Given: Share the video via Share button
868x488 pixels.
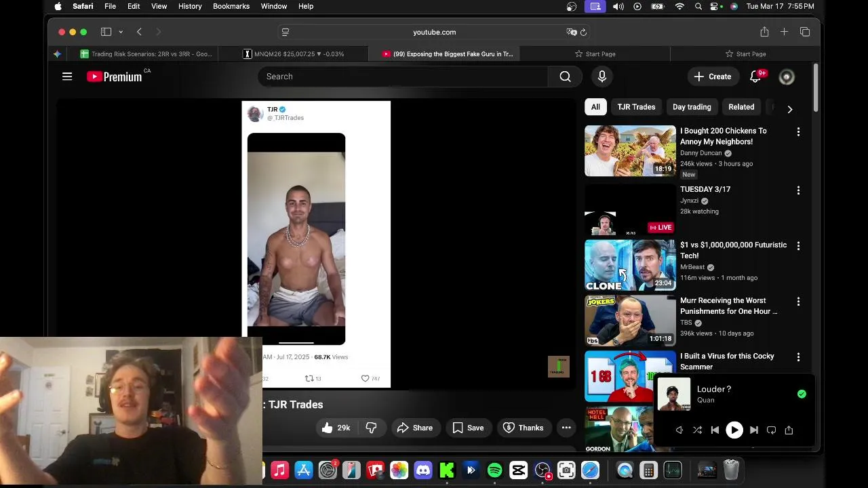Looking at the screenshot, I should tap(415, 428).
